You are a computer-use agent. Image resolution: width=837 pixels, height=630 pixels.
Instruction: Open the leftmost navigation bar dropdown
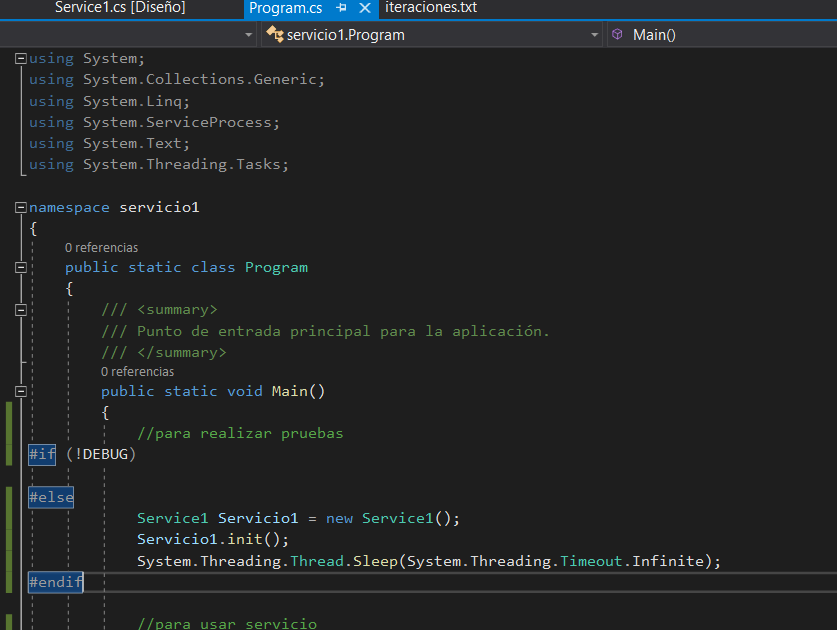[x=248, y=34]
